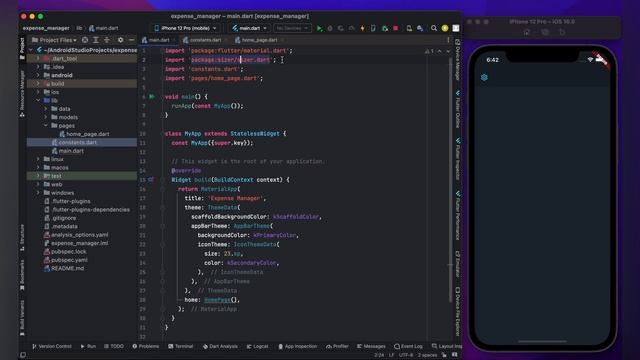Open the No Devices dropdown
Screen dimensions: 640x360
tap(291, 28)
